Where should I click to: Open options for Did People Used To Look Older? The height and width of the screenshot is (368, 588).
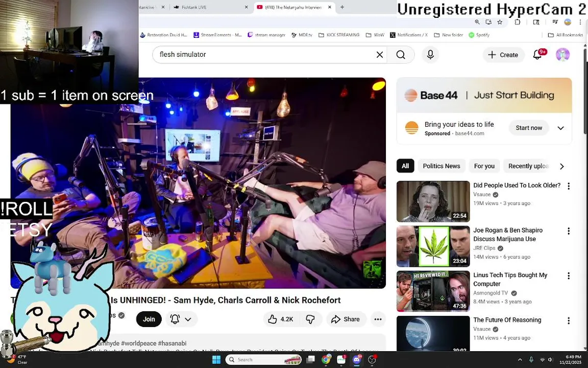pyautogui.click(x=569, y=186)
